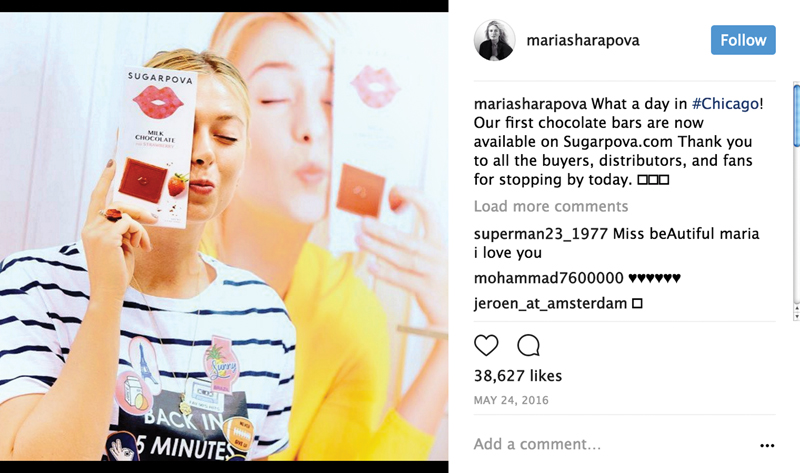
Task: Open mariasharapova profile picture avatar
Action: (x=494, y=40)
